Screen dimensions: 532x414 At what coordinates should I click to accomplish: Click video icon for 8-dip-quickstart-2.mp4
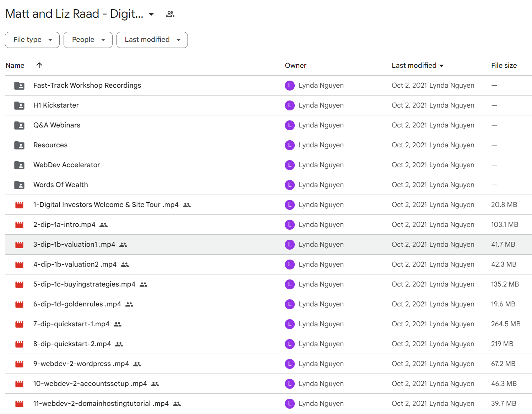tap(19, 344)
